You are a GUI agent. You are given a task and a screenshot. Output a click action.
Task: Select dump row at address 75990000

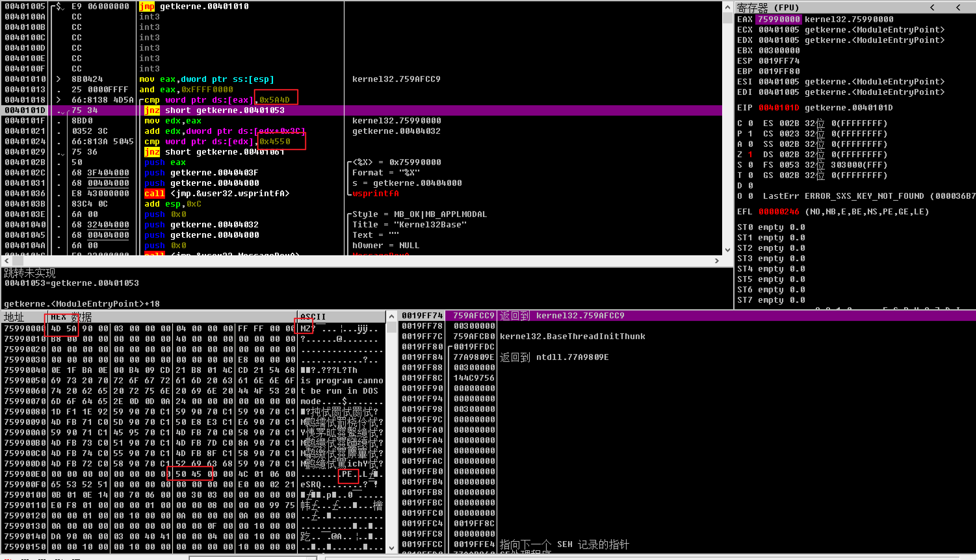193,328
